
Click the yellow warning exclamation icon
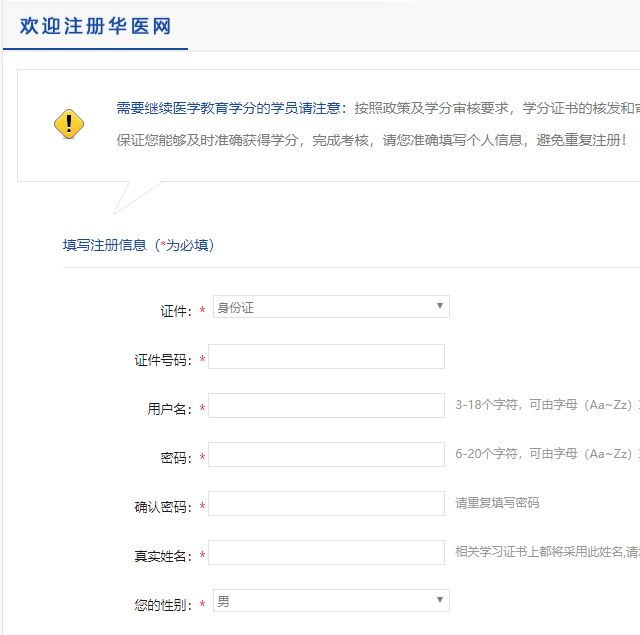point(69,124)
